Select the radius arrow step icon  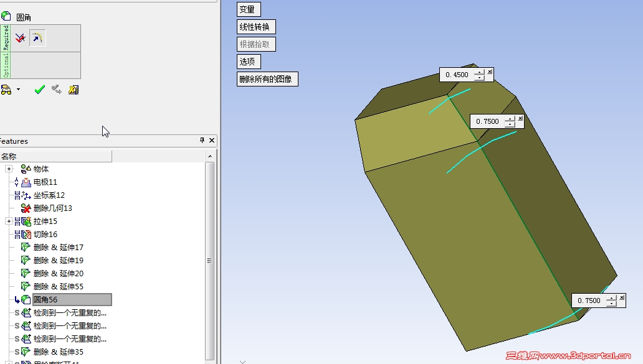click(37, 38)
